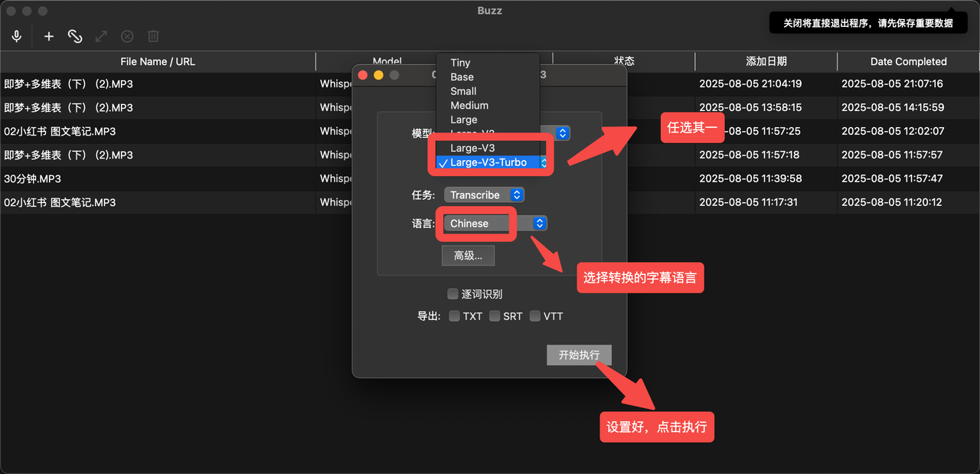Select file row added 2025-08-05 11:17:31
The height and width of the screenshot is (474, 980).
click(x=490, y=202)
